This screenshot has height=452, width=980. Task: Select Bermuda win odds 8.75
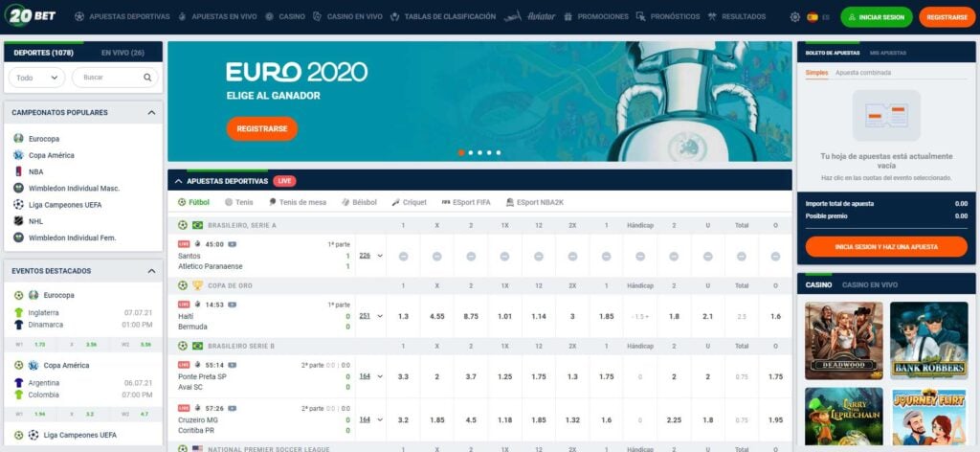(471, 316)
